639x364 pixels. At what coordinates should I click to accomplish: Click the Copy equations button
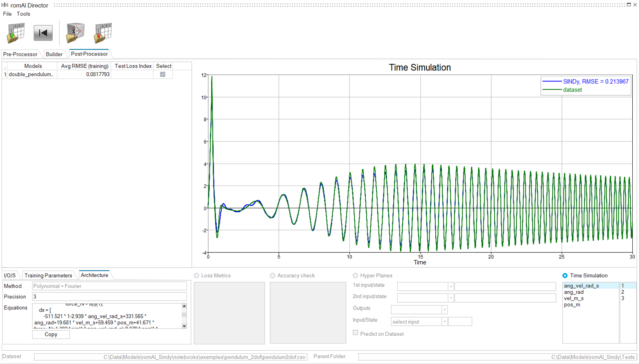tap(51, 335)
